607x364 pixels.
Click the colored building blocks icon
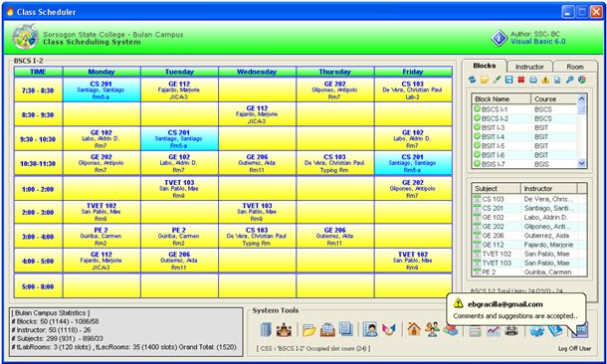pyautogui.click(x=450, y=330)
